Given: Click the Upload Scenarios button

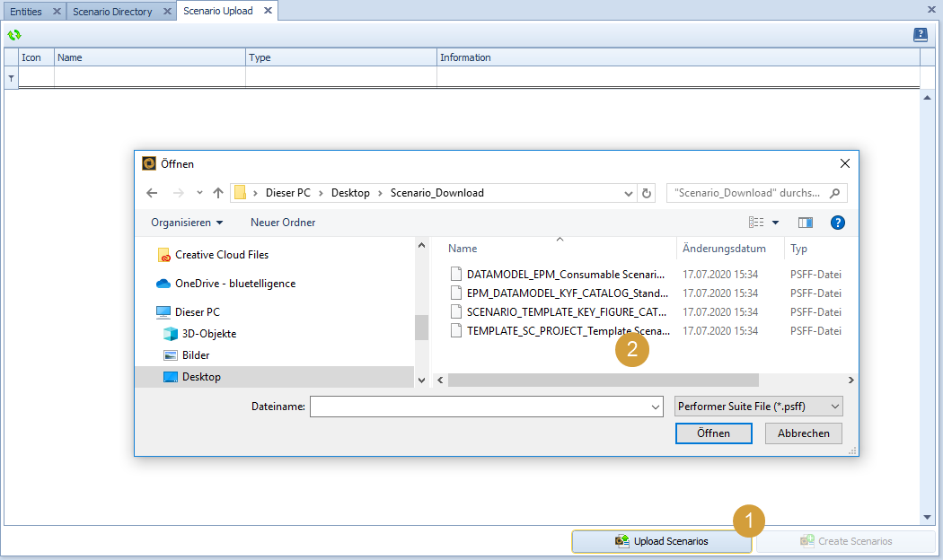Looking at the screenshot, I should pyautogui.click(x=662, y=541).
